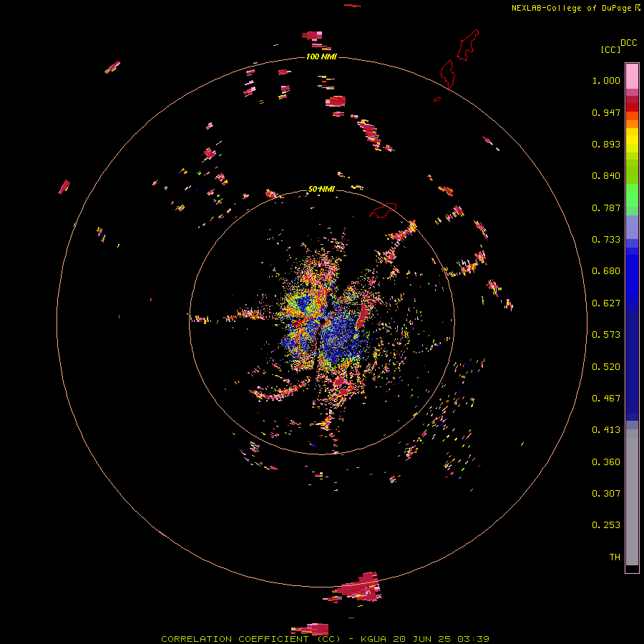Viewport: 644px width, 644px height.
Task: Select the 0.733 scale value
Action: pos(606,240)
